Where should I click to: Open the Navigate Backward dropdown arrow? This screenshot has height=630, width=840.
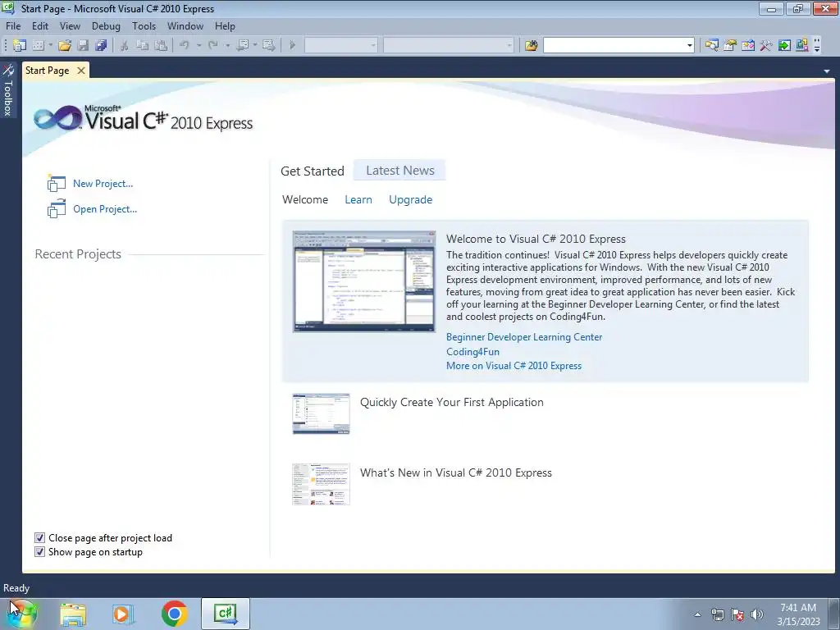click(255, 46)
